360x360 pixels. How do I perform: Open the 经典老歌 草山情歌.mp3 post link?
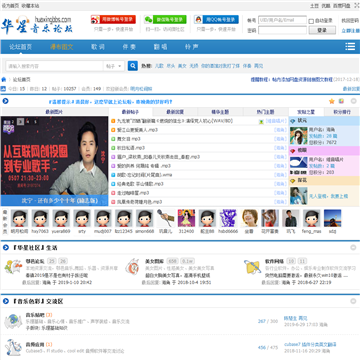point(140,184)
